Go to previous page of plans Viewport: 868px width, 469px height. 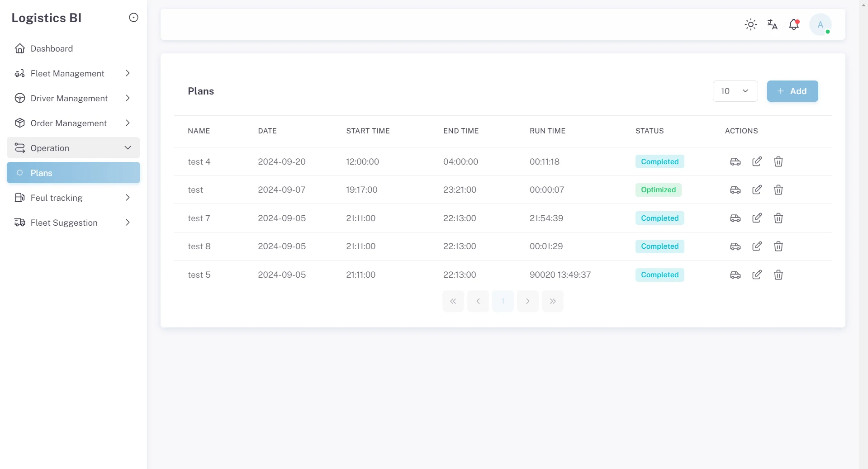tap(478, 301)
